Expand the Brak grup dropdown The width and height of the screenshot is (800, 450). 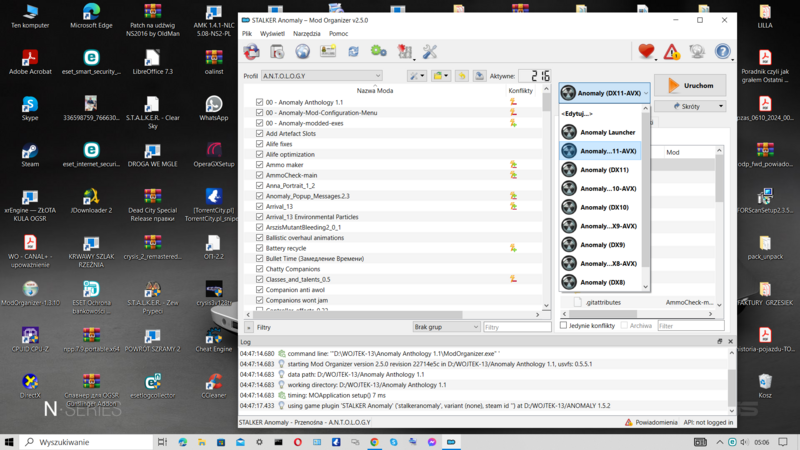(446, 327)
